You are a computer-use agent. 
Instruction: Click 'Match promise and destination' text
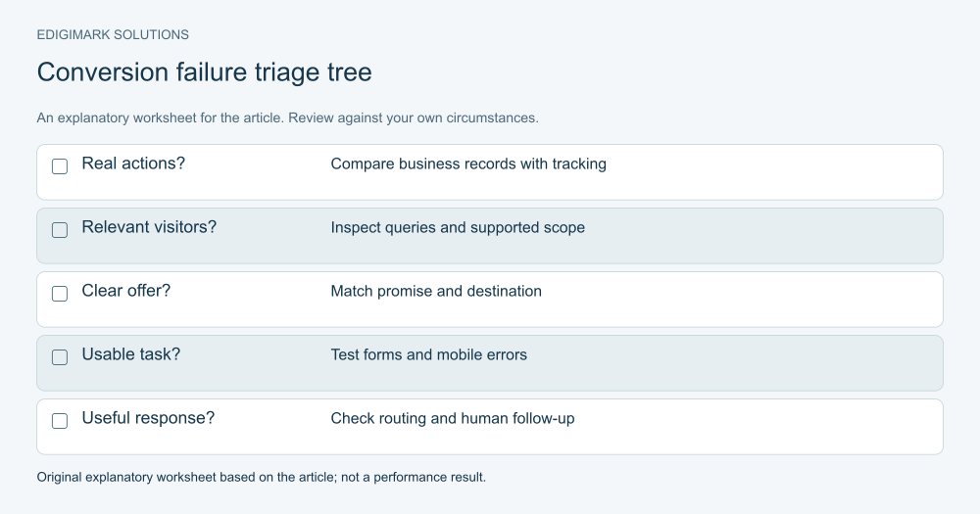tap(436, 292)
